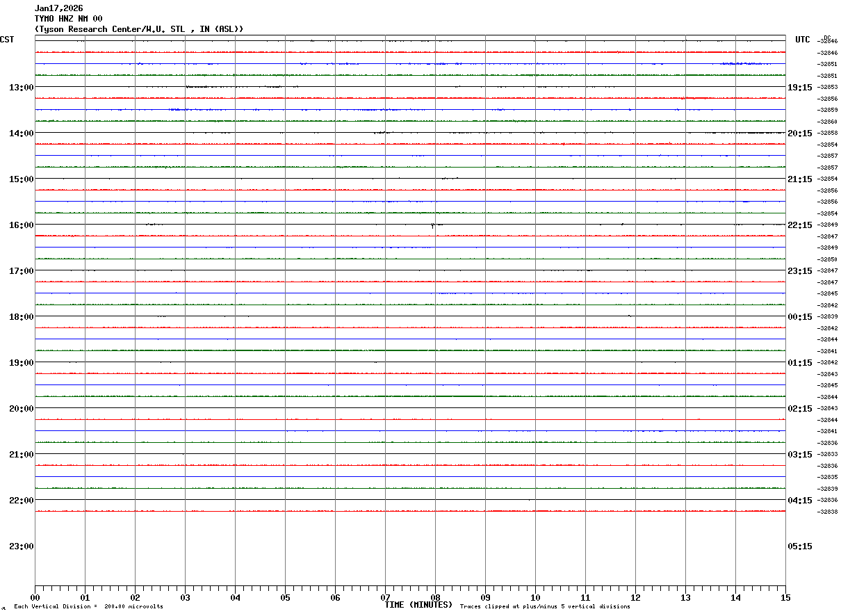
Task: Select the 15:00 CST time label
Action: coord(22,179)
